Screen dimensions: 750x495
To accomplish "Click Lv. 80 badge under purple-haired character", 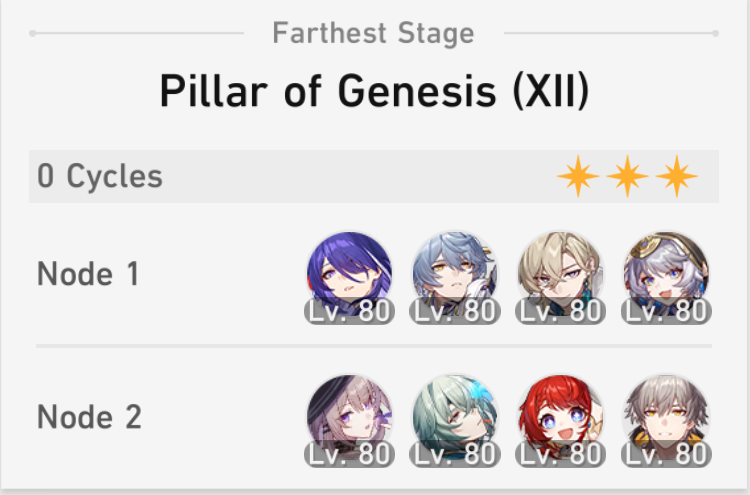I will click(x=349, y=311).
